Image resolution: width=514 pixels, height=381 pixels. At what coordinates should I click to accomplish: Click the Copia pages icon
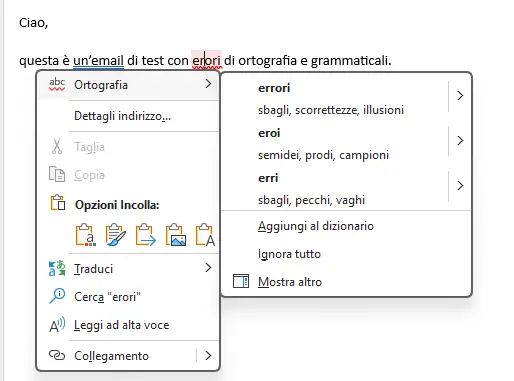(57, 174)
